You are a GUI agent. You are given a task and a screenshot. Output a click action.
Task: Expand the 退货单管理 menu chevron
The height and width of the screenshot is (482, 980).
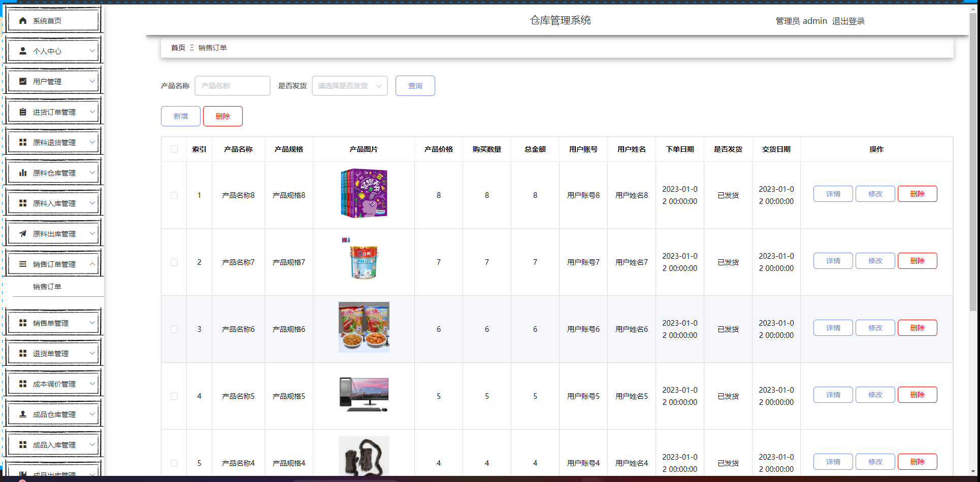(92, 353)
